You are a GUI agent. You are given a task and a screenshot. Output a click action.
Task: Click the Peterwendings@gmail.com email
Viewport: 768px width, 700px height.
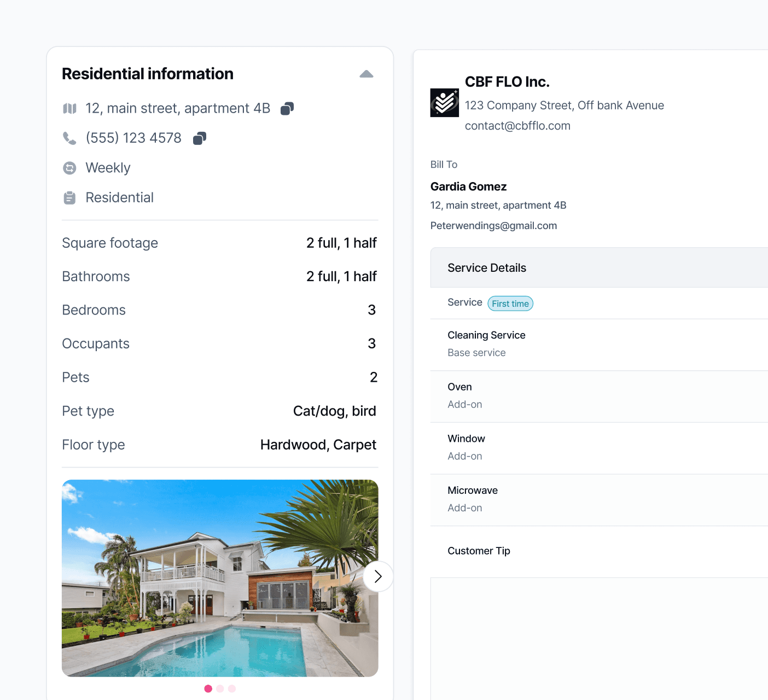pyautogui.click(x=493, y=226)
